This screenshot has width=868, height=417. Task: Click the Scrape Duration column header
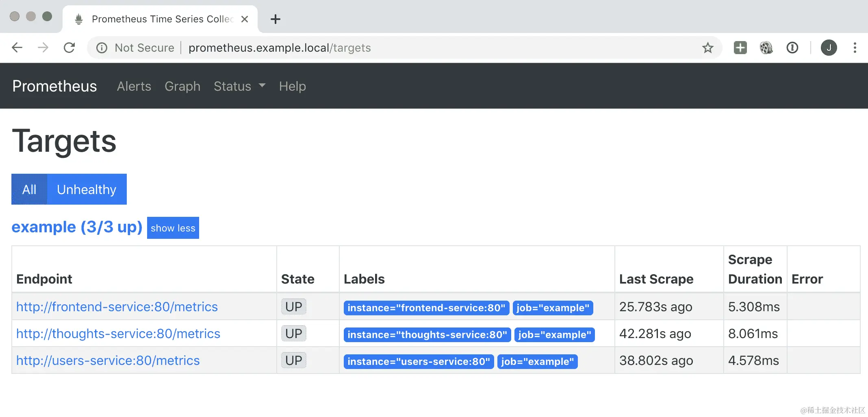pyautogui.click(x=755, y=269)
